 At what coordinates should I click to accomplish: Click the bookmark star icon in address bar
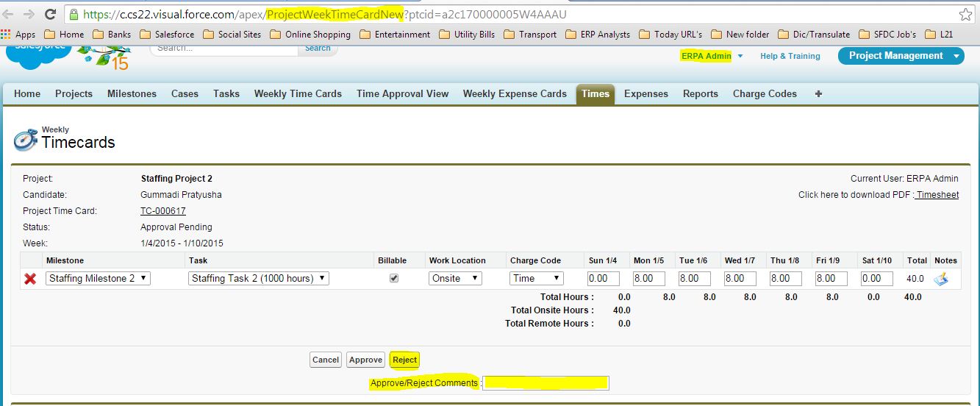click(965, 15)
